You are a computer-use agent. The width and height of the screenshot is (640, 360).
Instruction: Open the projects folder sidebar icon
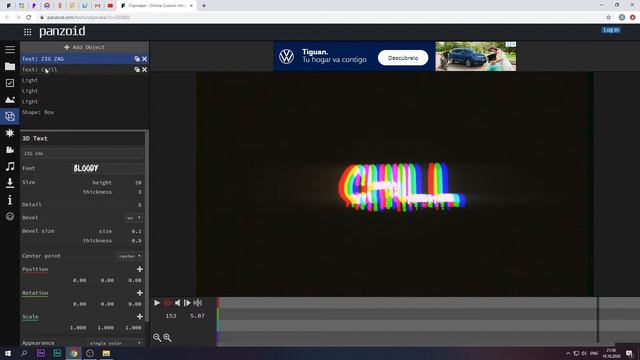10,66
